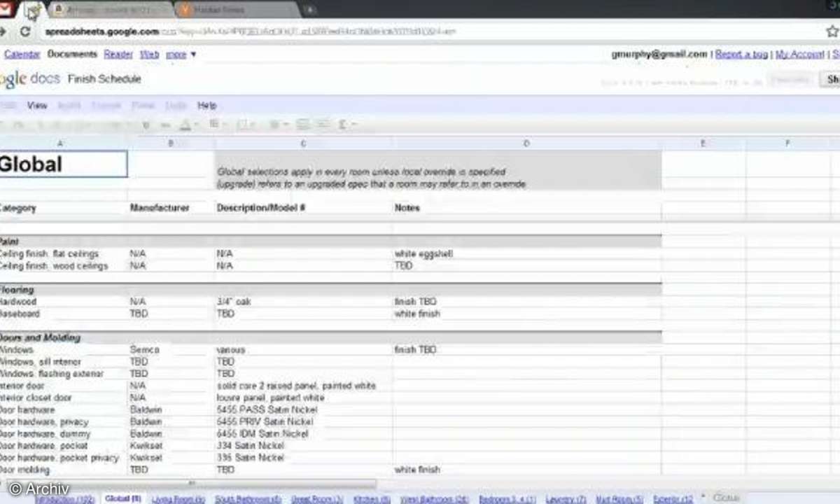Switch to the Kitchen sheet tab
The height and width of the screenshot is (504, 840).
(371, 499)
